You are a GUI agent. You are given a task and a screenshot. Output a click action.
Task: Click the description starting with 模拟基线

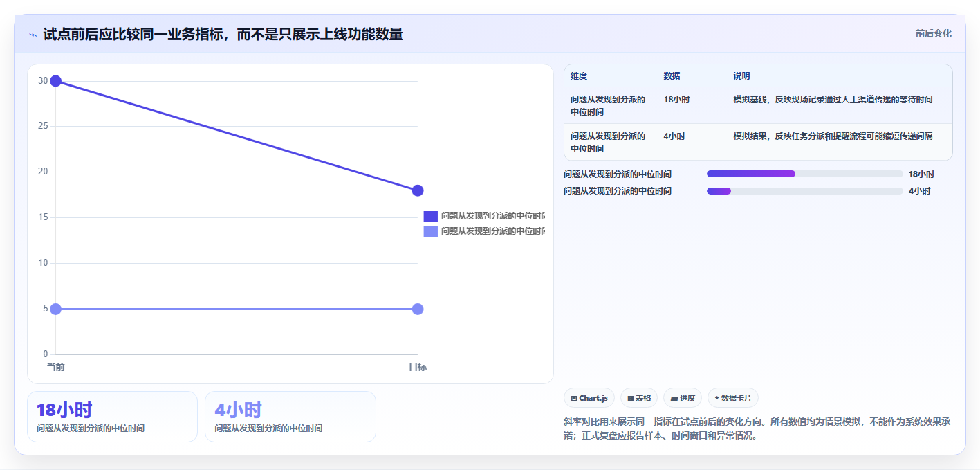pos(833,100)
